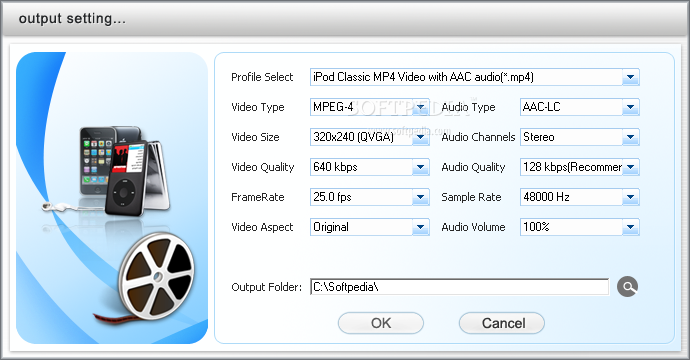Confirm settings with the OK button
This screenshot has height=360, width=690.
coord(381,323)
